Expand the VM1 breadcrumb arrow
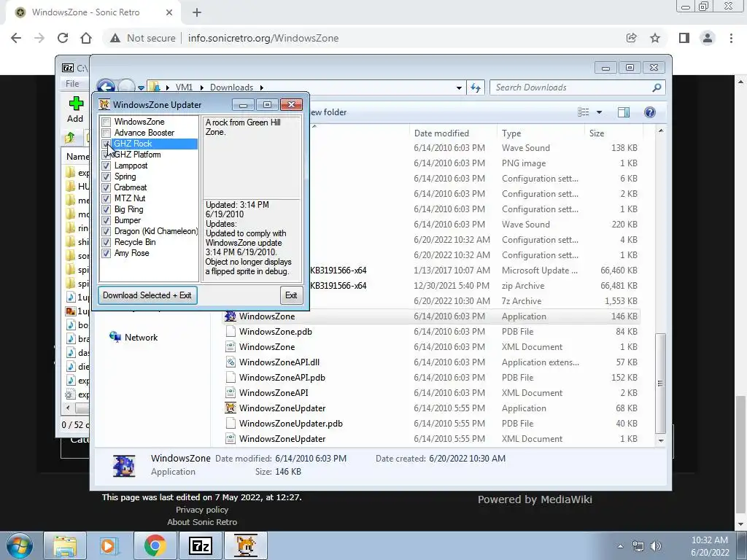The image size is (747, 560). pyautogui.click(x=201, y=87)
